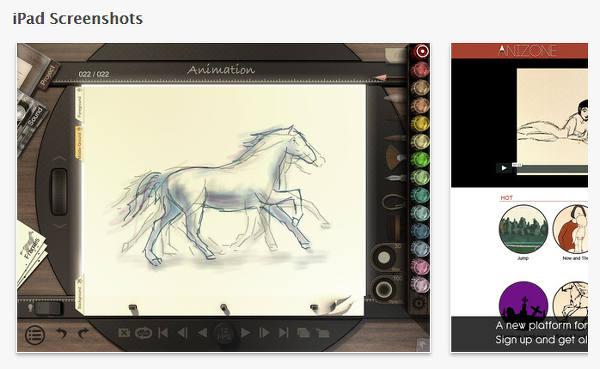Jump to the last frame
Image resolution: width=600 pixels, height=369 pixels.
284,333
